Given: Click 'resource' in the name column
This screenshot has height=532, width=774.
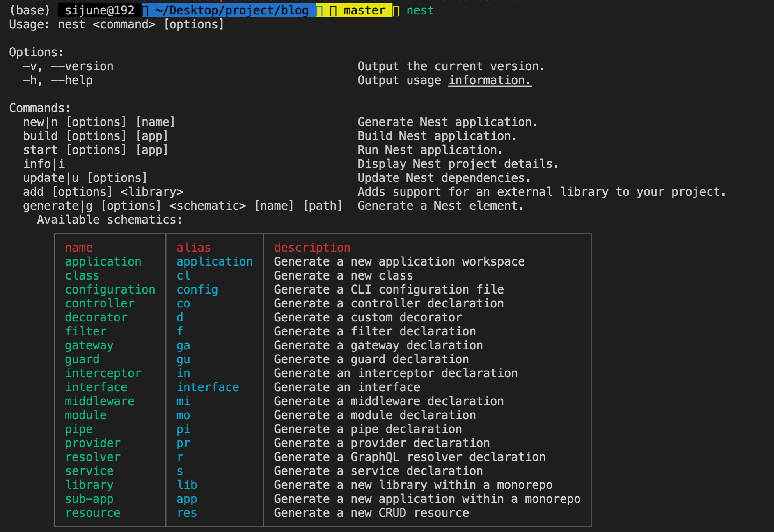Looking at the screenshot, I should 93,513.
